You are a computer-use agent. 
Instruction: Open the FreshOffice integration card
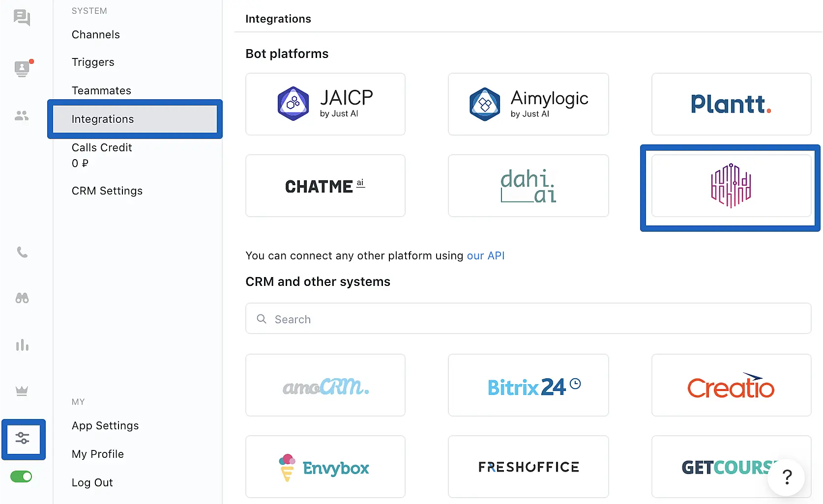click(x=529, y=467)
